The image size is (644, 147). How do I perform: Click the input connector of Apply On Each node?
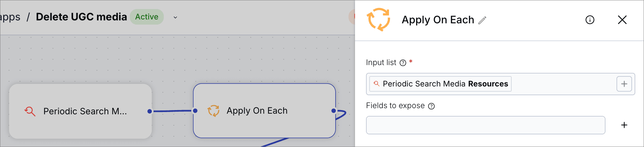click(195, 111)
